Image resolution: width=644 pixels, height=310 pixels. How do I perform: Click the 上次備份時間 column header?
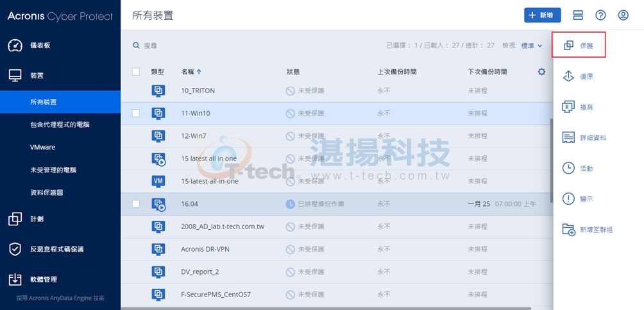point(397,71)
